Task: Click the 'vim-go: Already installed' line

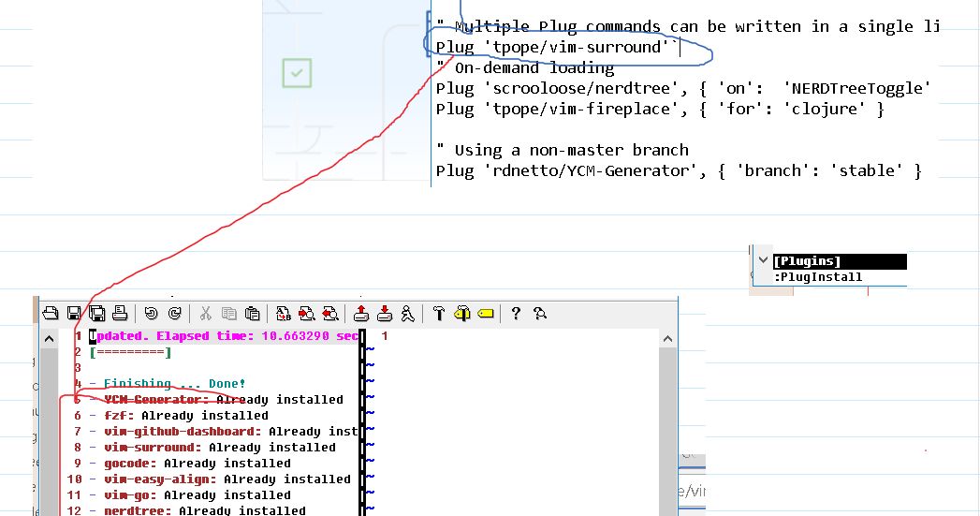Action: [190, 494]
